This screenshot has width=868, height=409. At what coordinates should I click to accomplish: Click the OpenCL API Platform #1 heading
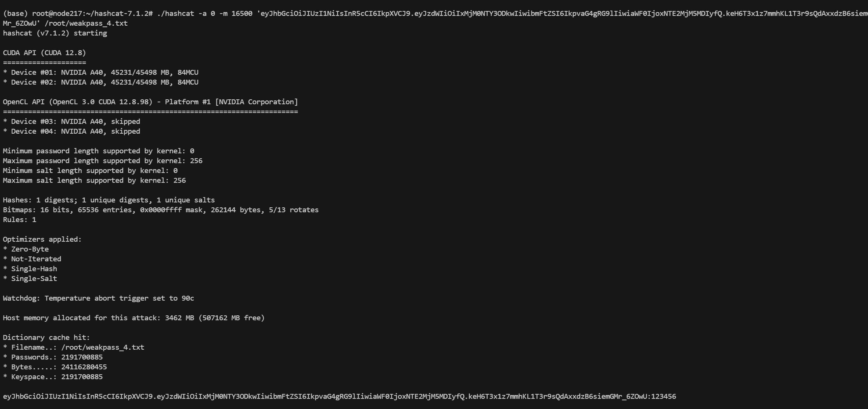pos(150,102)
